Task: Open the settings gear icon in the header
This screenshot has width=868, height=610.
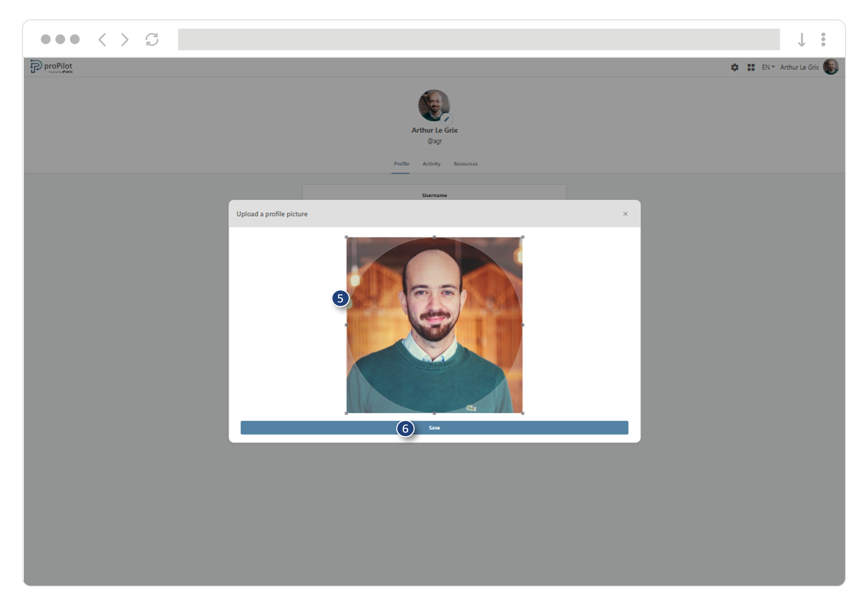Action: (734, 67)
